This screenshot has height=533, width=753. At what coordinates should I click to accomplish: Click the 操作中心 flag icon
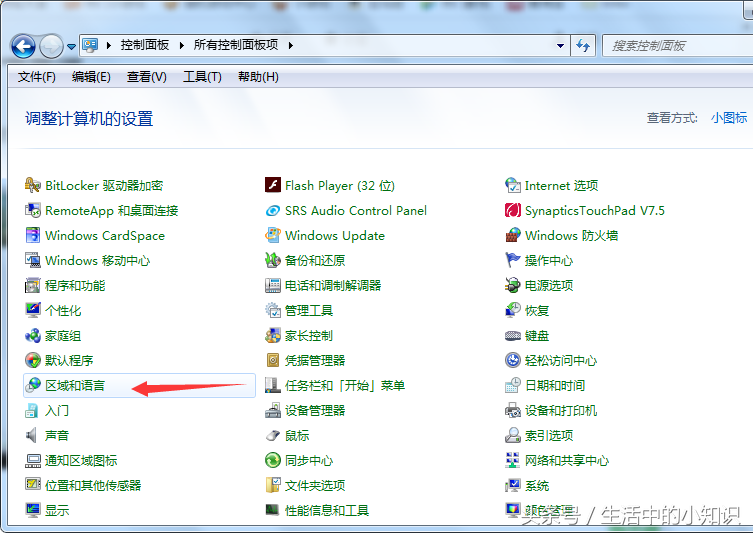pos(513,260)
